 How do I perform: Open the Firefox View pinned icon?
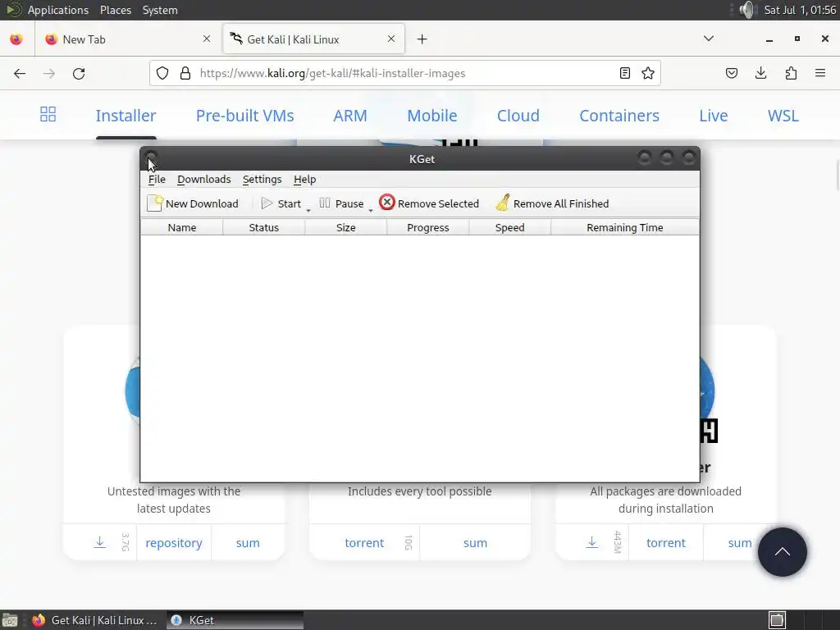pos(16,39)
